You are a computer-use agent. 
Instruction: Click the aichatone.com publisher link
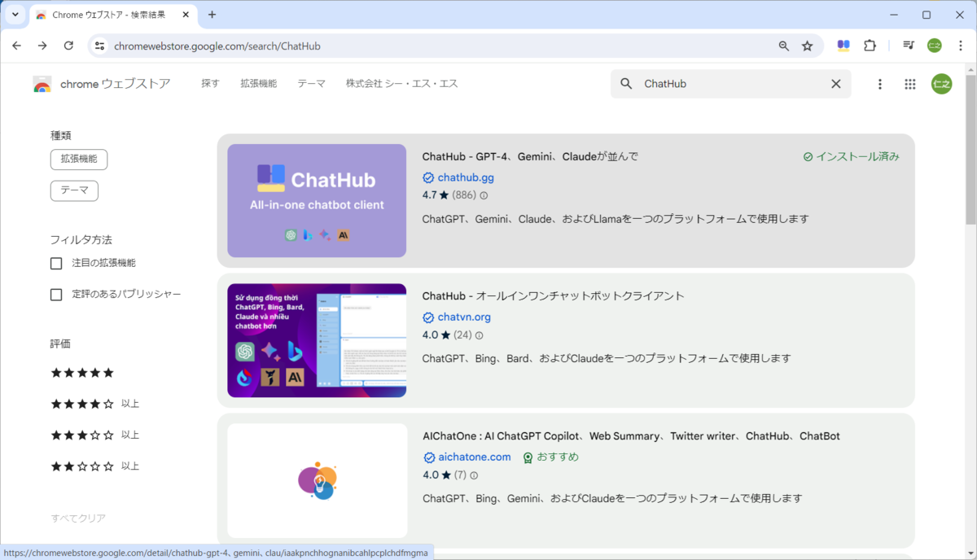[475, 457]
